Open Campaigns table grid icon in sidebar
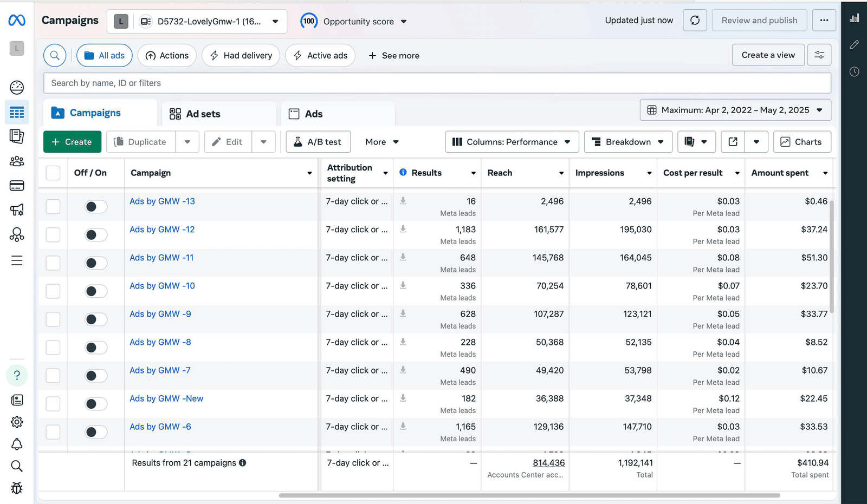Screen dimensions: 867x504 pos(17,113)
